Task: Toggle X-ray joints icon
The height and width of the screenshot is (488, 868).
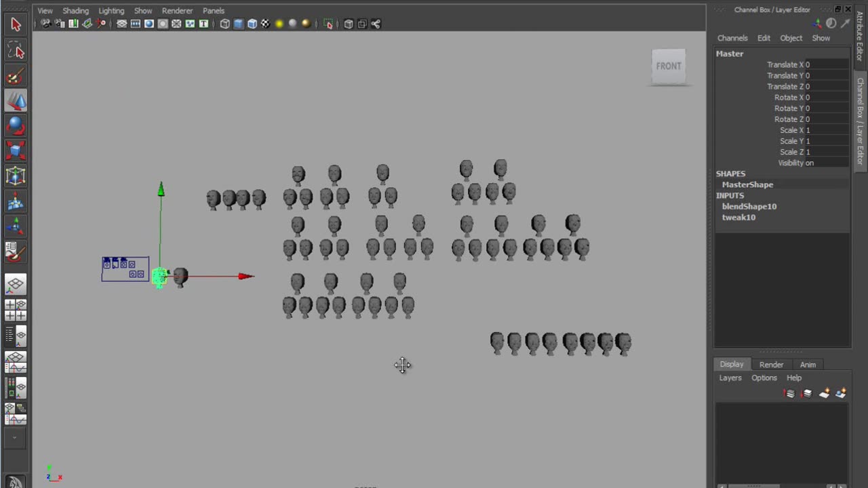Action: click(376, 24)
